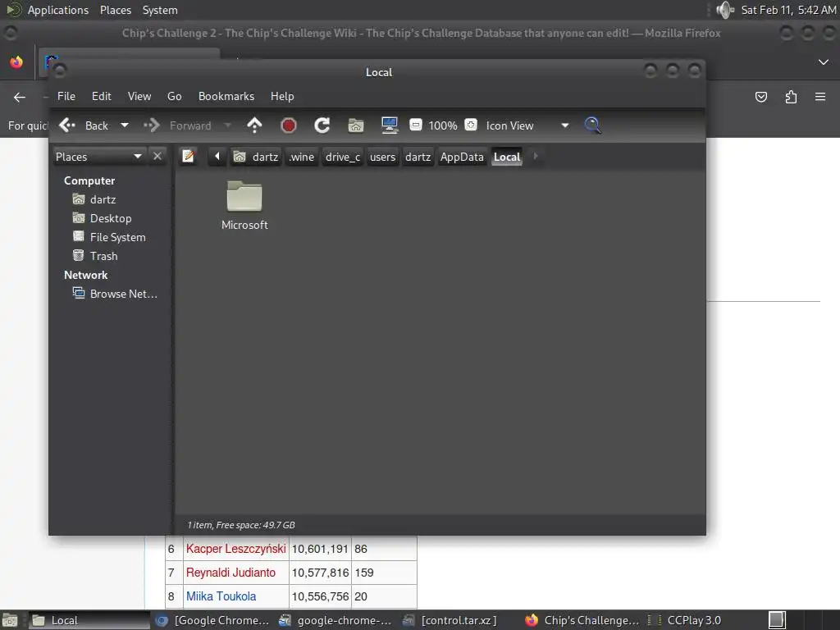Click the volume speaker icon
Image resolution: width=840 pixels, height=630 pixels.
725,10
